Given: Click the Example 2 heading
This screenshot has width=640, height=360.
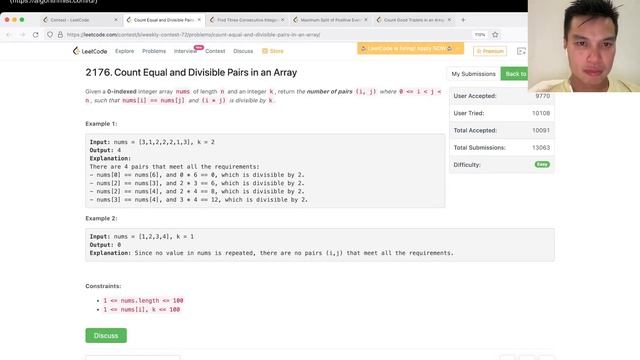Looking at the screenshot, I should 101,218.
